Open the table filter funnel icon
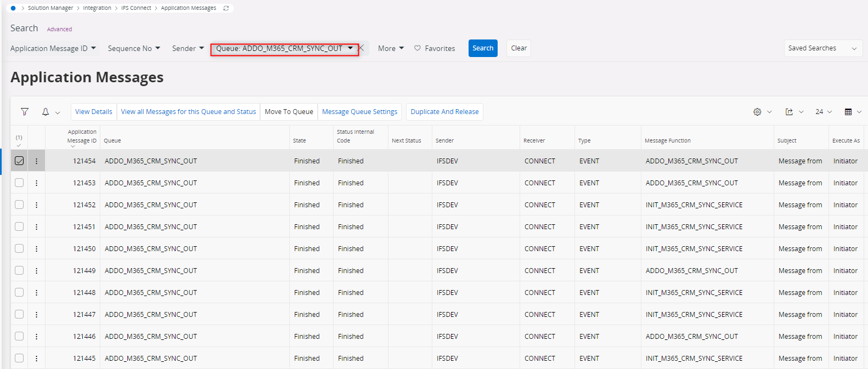Image resolution: width=868 pixels, height=369 pixels. (x=25, y=112)
